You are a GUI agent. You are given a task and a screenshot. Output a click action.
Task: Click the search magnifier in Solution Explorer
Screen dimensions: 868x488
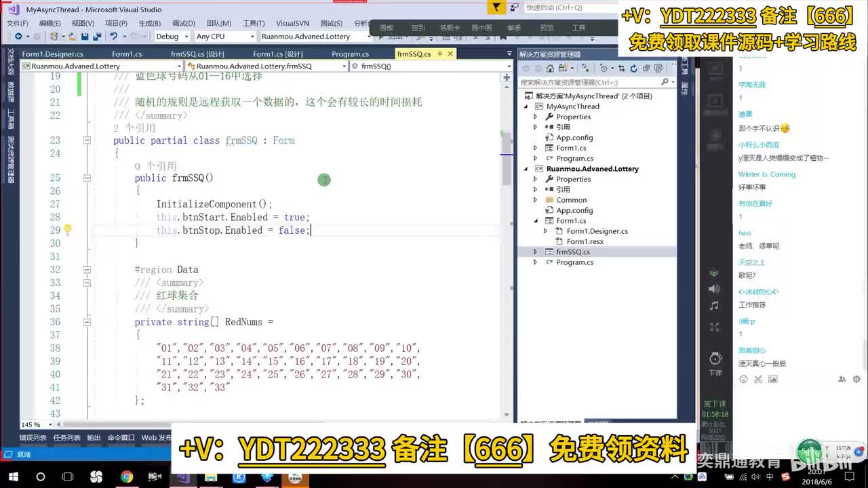pyautogui.click(x=665, y=82)
